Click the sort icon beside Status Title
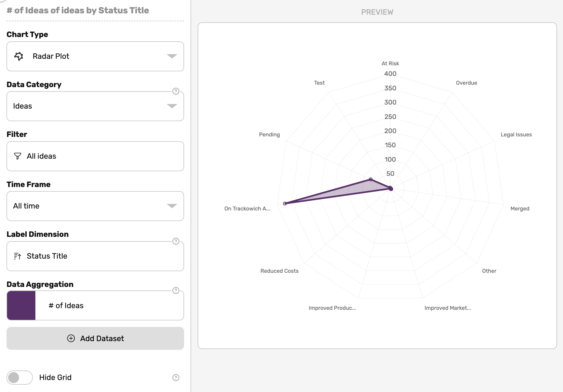The width and height of the screenshot is (563, 392). click(x=17, y=256)
